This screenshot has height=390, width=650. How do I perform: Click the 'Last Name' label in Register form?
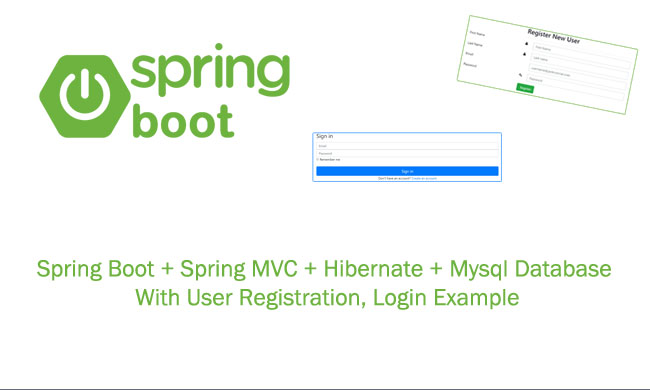(475, 44)
